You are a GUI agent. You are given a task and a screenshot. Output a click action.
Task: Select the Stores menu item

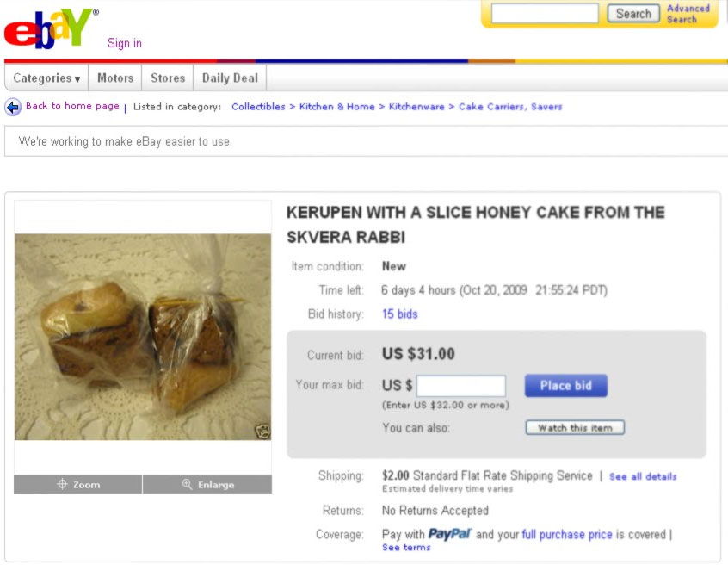click(x=167, y=78)
